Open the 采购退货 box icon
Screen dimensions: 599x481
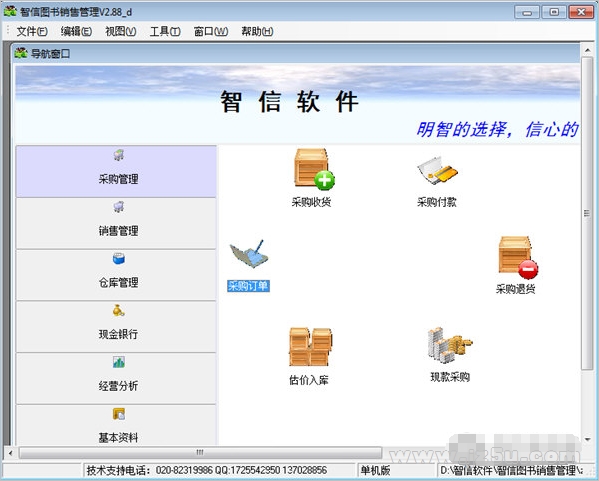point(518,258)
